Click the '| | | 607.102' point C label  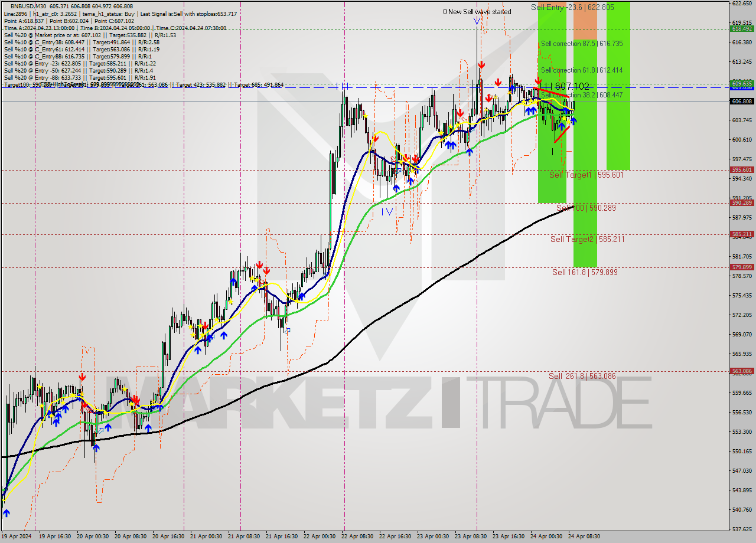click(565, 86)
